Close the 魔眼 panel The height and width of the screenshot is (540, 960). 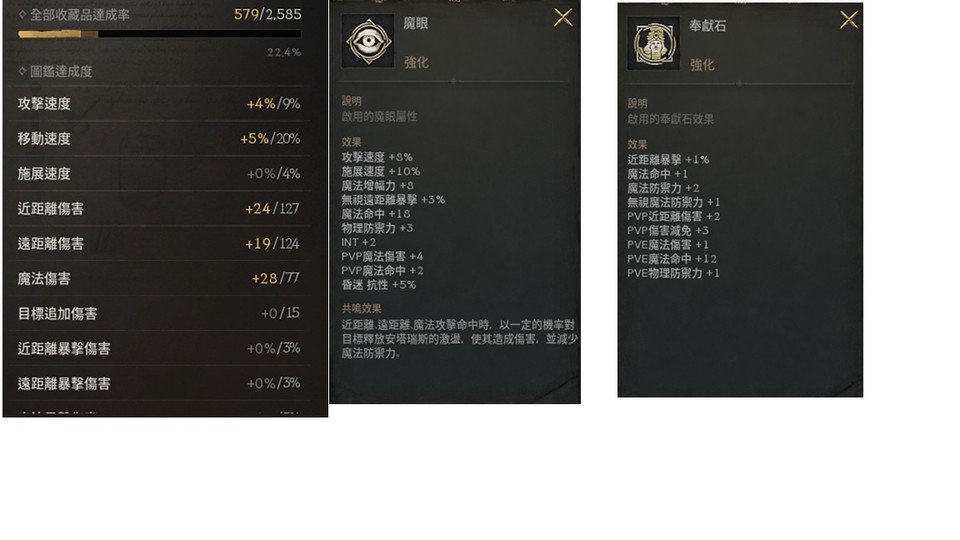(563, 17)
